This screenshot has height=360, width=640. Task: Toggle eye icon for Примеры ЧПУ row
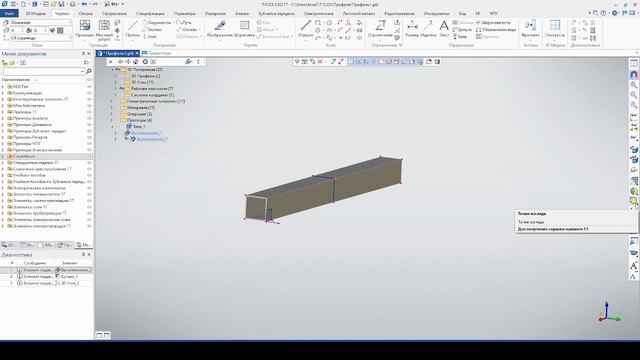[89, 144]
